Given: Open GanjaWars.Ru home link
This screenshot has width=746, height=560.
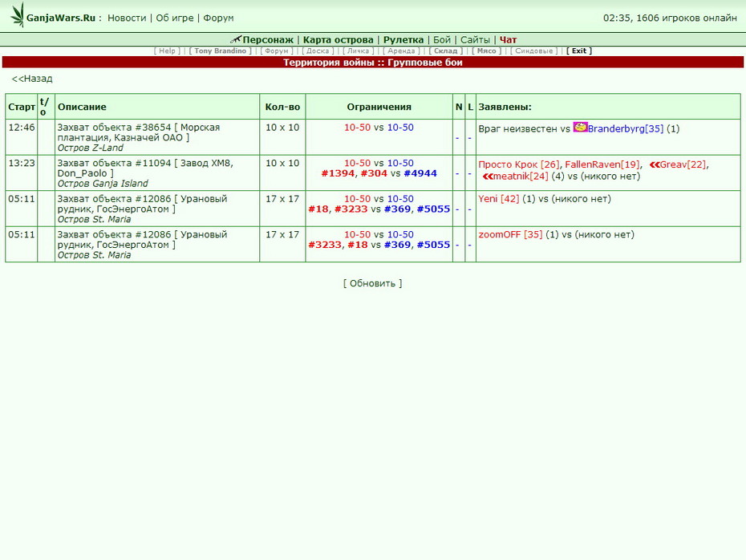Looking at the screenshot, I should tap(61, 18).
